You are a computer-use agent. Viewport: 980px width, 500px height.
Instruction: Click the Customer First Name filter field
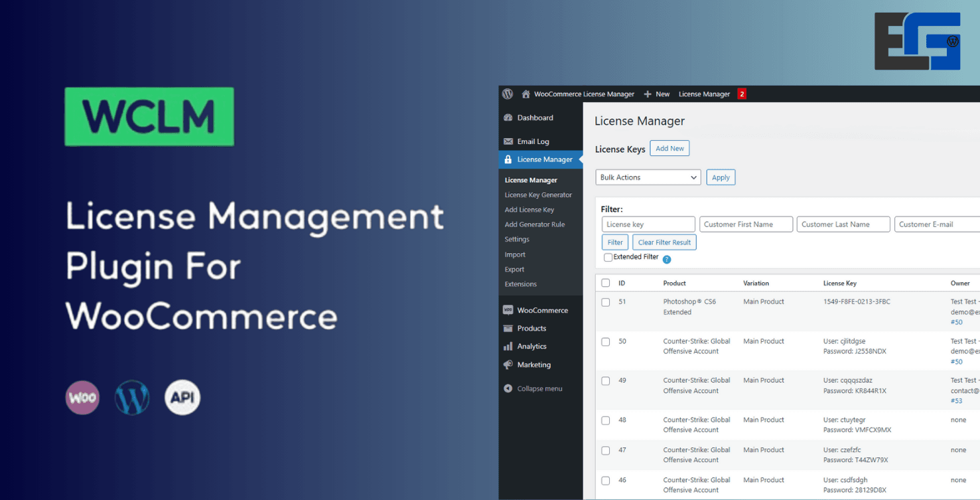click(x=746, y=224)
